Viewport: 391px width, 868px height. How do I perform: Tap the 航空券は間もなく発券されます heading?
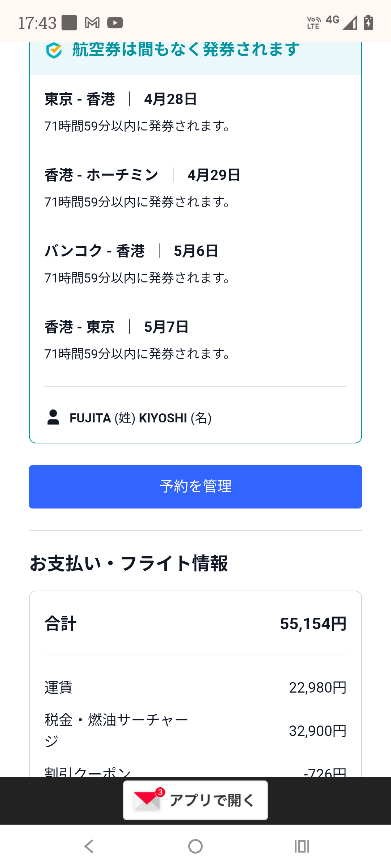(186, 50)
